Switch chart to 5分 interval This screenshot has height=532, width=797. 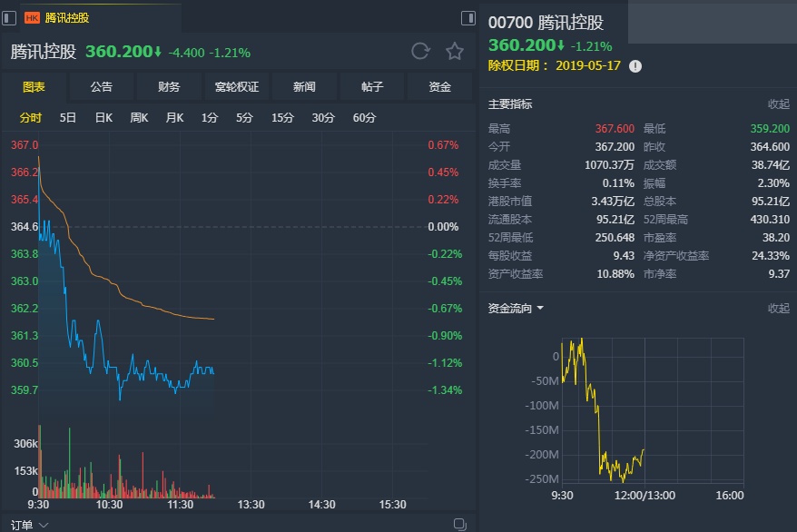click(x=244, y=118)
